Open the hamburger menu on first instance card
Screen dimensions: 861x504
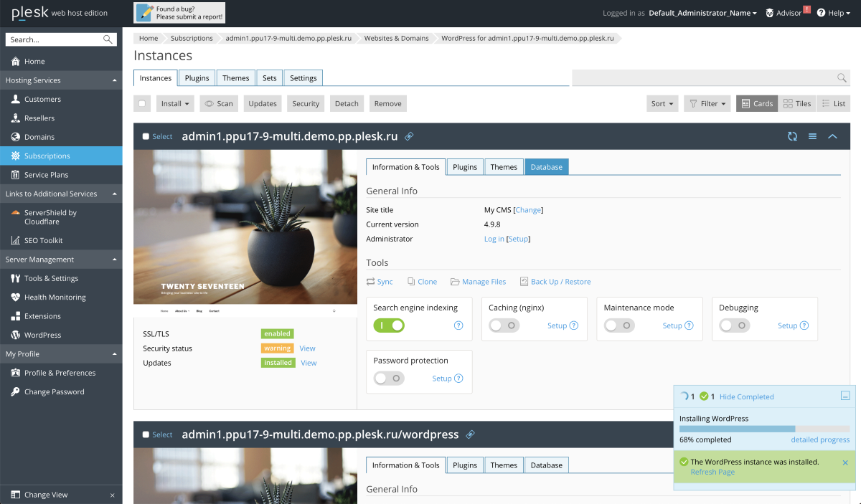[812, 136]
